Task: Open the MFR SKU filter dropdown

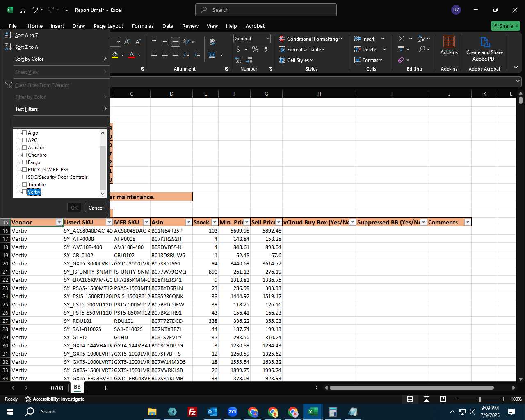Action: coord(146,222)
